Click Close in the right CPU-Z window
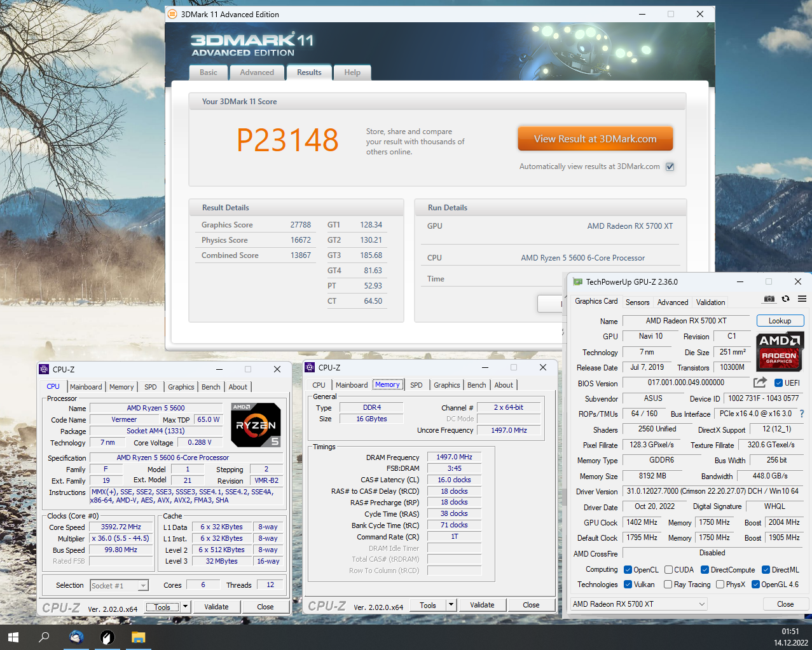 coord(531,605)
